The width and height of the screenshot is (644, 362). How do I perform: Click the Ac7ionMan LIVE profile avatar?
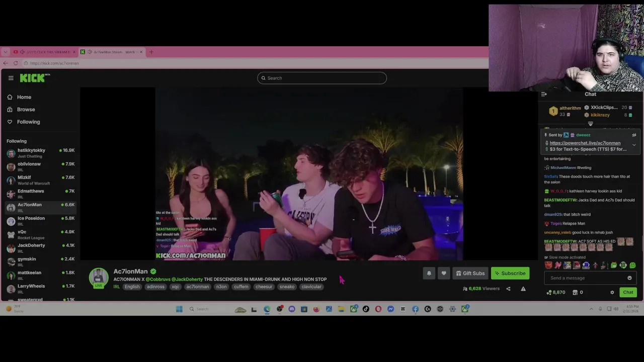click(99, 278)
